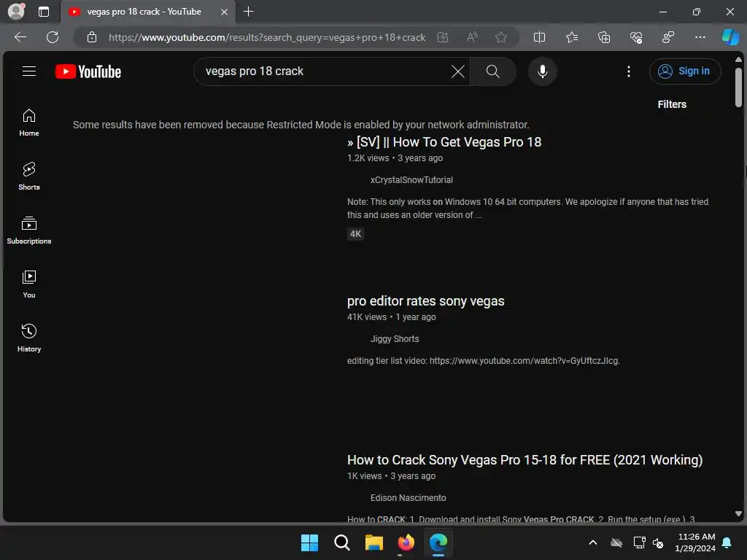This screenshot has height=560, width=747.
Task: Click scrollbar down arrow
Action: [x=738, y=514]
